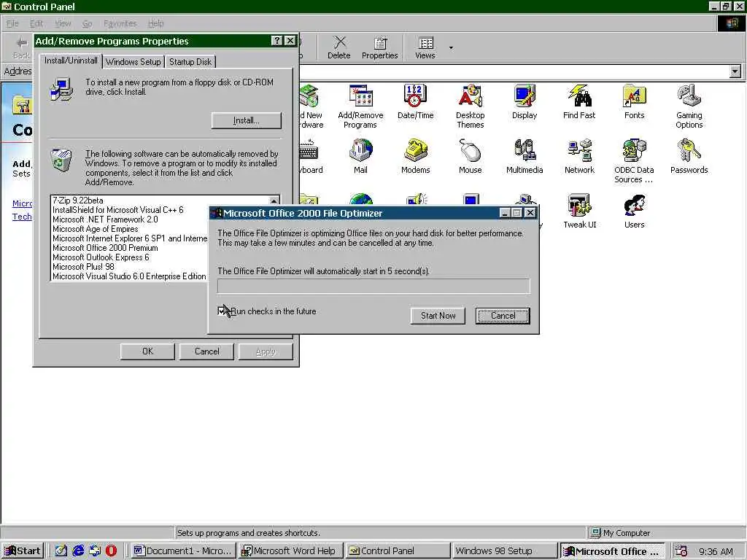Open the Modems icon
Image resolution: width=747 pixels, height=560 pixels.
click(415, 156)
